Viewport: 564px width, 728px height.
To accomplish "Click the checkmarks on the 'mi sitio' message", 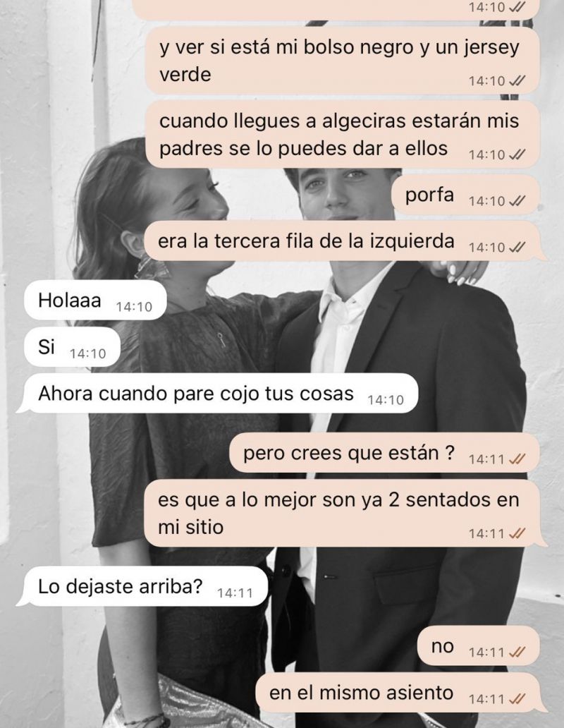I will pos(517,533).
